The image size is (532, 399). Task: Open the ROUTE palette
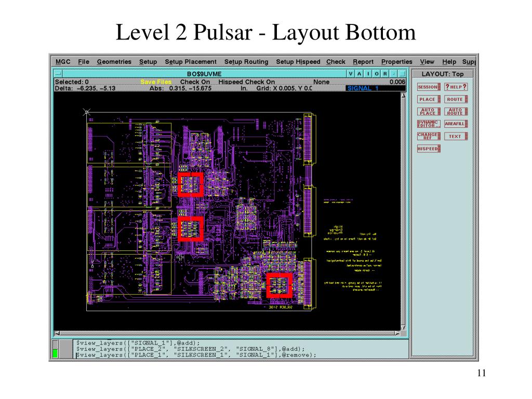pyautogui.click(x=456, y=99)
